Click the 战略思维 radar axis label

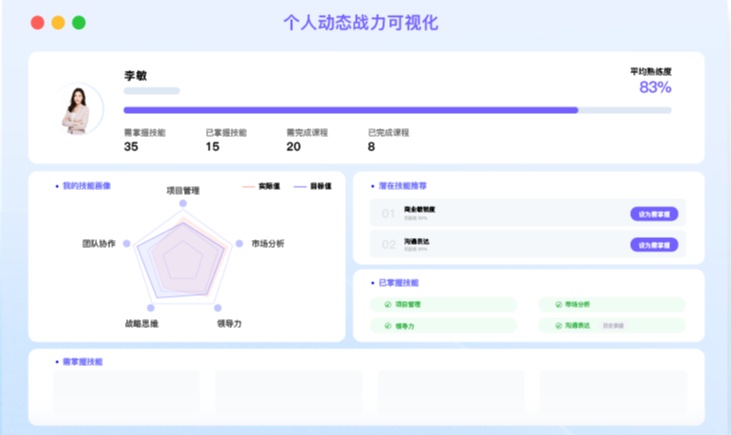[x=142, y=323]
